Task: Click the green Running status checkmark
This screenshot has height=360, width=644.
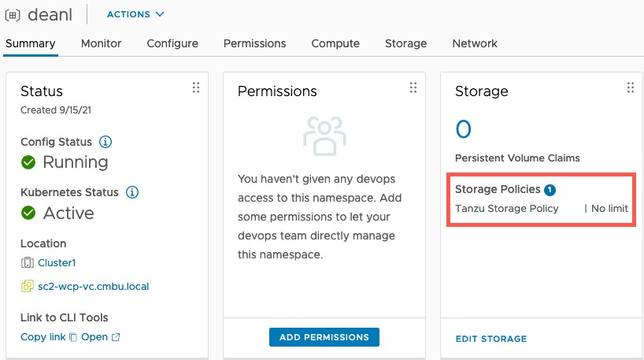Action: click(x=28, y=162)
